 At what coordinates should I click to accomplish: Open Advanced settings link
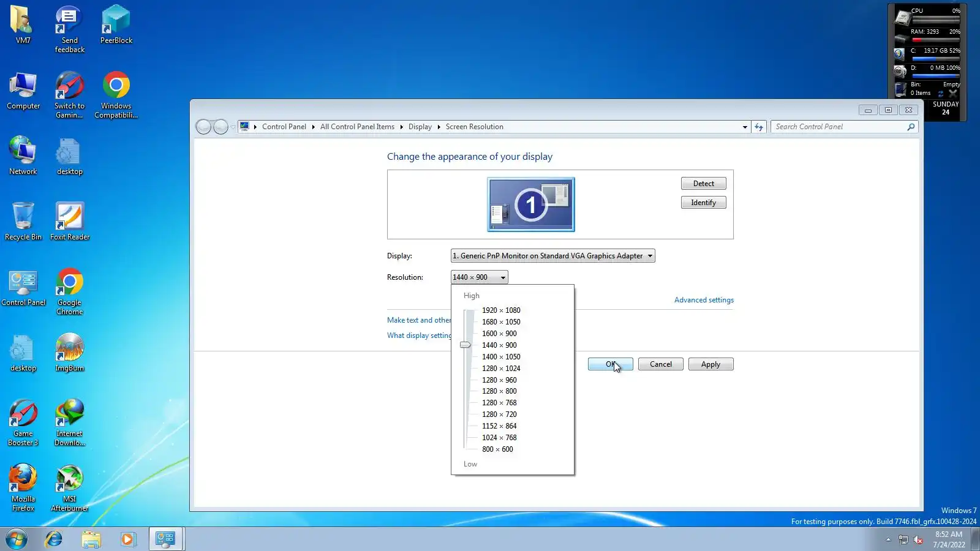tap(704, 300)
